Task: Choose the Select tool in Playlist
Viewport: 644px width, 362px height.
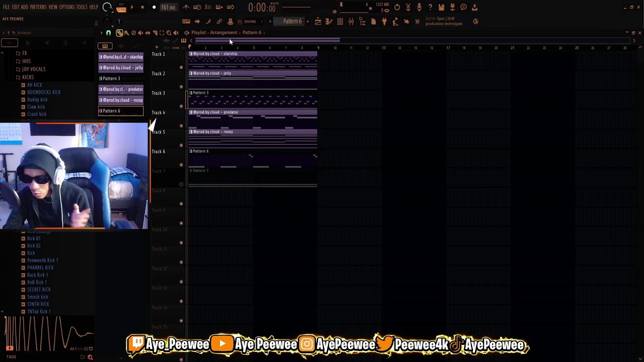Action: 162,33
